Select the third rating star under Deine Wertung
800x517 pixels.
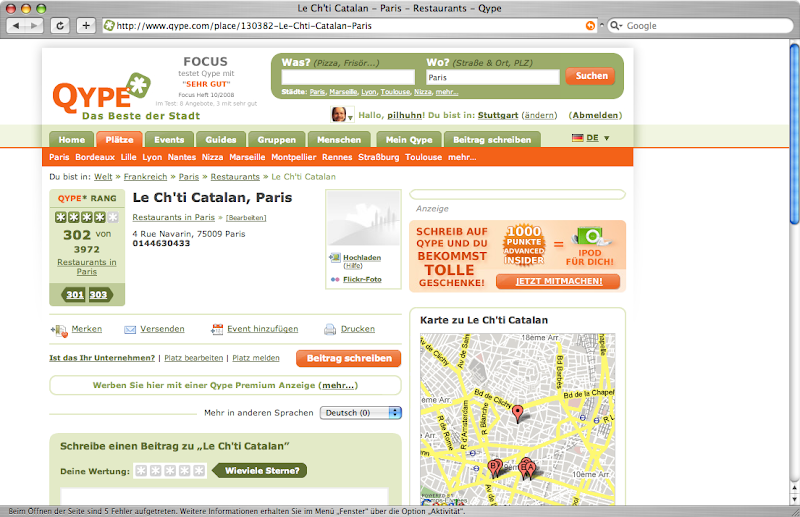pos(170,471)
